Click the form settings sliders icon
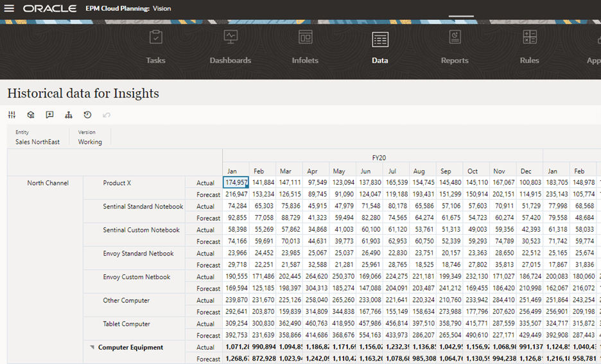The height and width of the screenshot is (364, 601). point(12,115)
